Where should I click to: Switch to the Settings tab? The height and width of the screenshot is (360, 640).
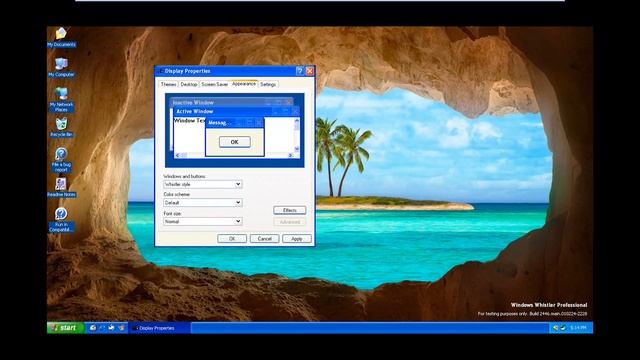tap(268, 84)
